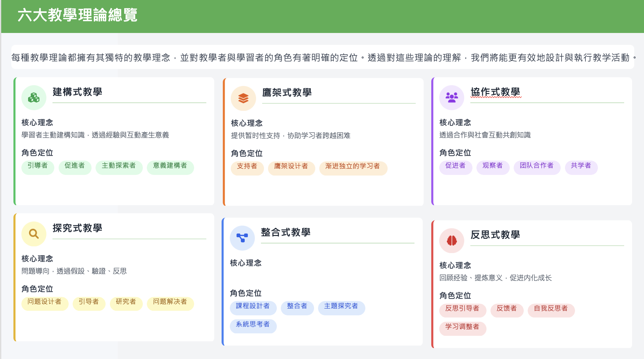Viewport: 644px width, 359px height.
Task: Click the introductory paragraph text box
Action: click(322, 57)
